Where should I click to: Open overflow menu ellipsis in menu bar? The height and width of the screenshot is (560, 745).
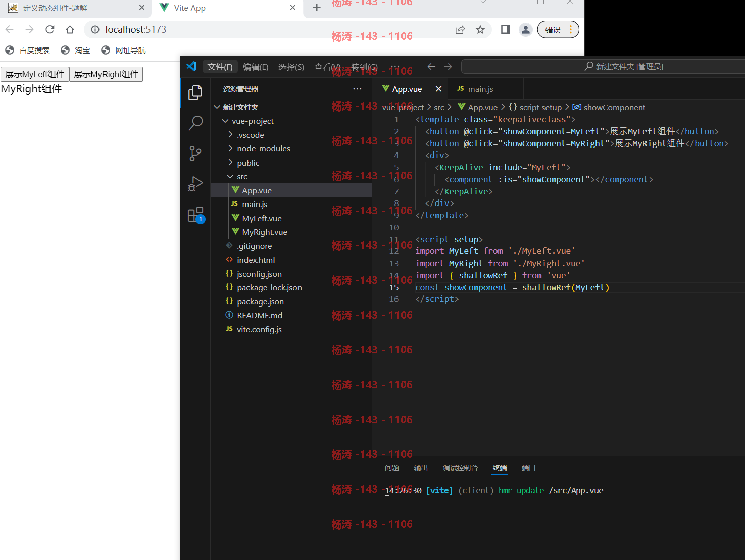pyautogui.click(x=395, y=67)
